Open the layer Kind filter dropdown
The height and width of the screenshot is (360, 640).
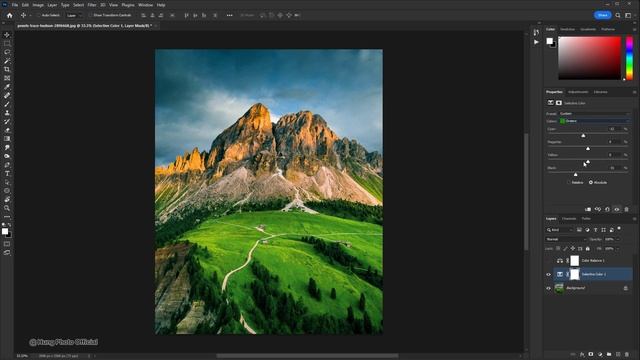[x=560, y=230]
